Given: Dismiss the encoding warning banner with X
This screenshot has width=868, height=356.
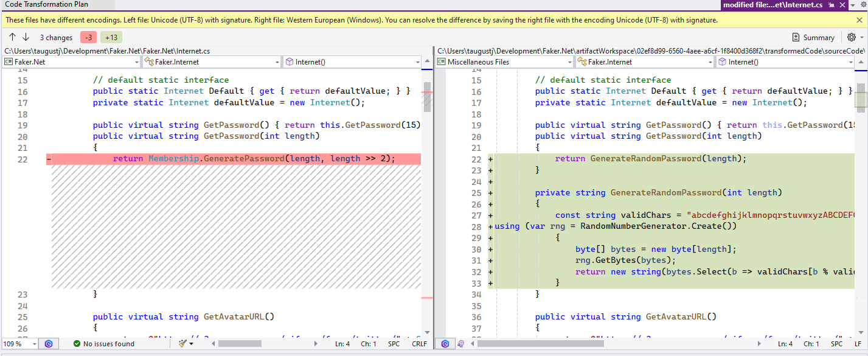Looking at the screenshot, I should pos(859,19).
